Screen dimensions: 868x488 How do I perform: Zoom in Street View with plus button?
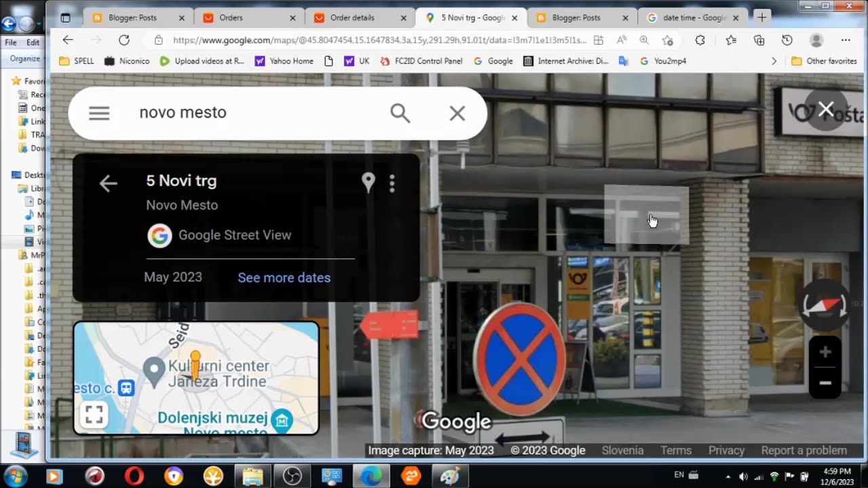click(825, 352)
